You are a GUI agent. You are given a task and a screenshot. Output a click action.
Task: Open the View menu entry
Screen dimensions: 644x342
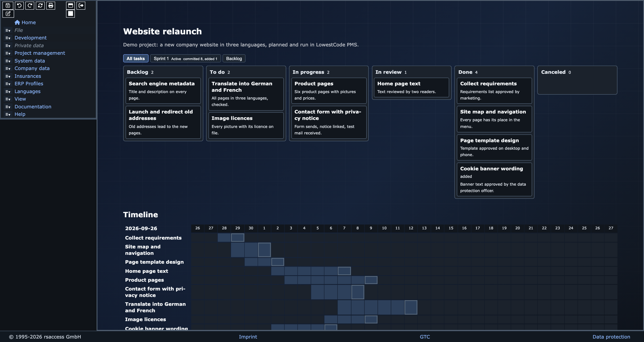[x=20, y=99]
